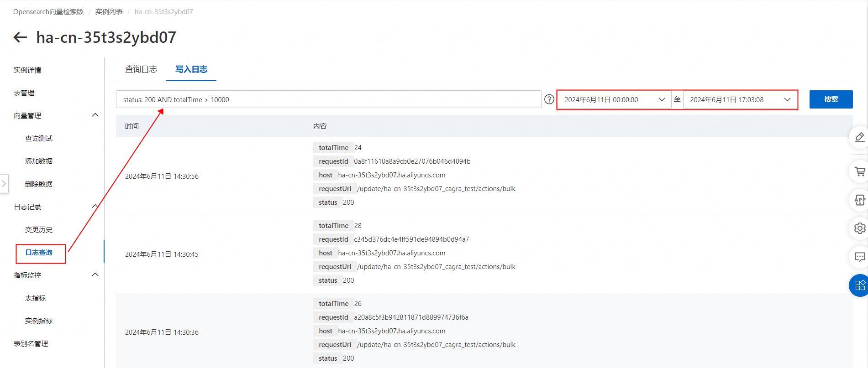Open 表别名管理 in the sidebar

pyautogui.click(x=31, y=343)
